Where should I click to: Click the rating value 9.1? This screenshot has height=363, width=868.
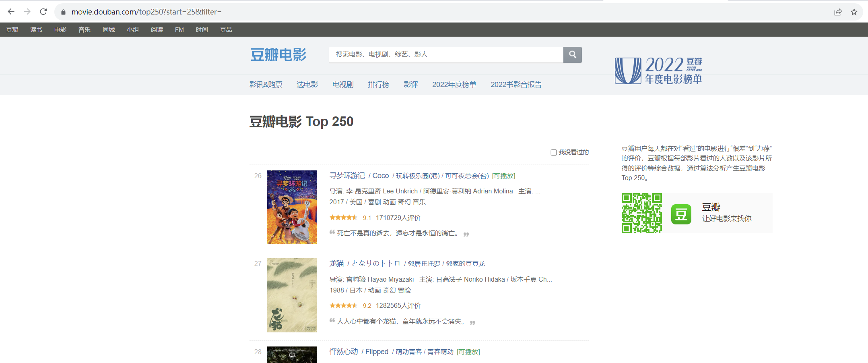coord(367,218)
